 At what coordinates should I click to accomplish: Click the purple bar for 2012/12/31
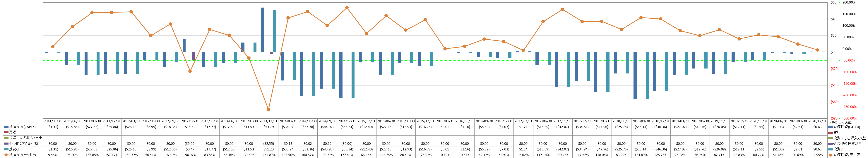point(193,56)
